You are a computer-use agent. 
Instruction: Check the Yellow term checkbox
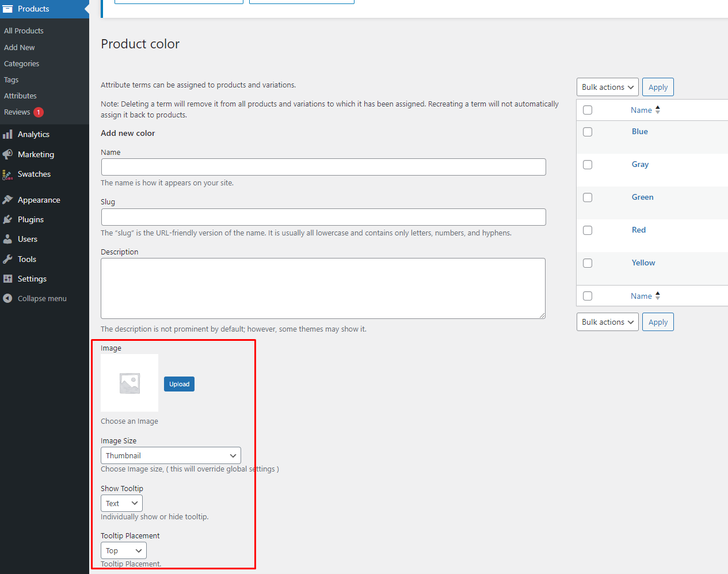pos(588,263)
